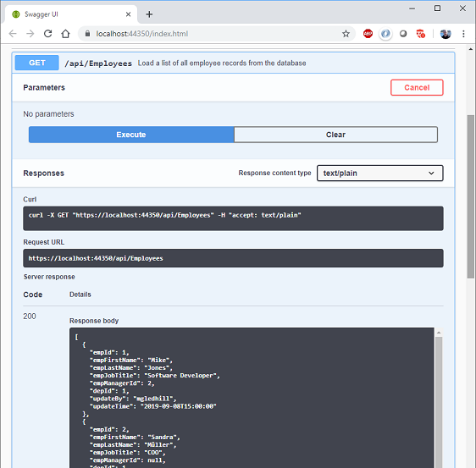This screenshot has width=476, height=468.
Task: Close the Swagger UI tab
Action: pyautogui.click(x=128, y=14)
